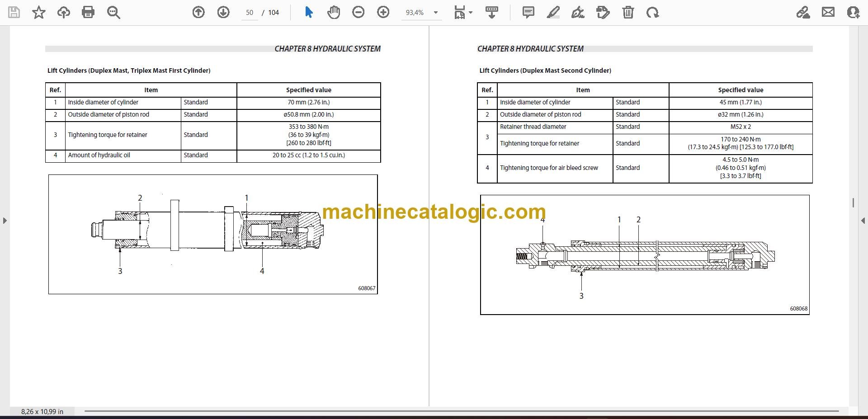
Task: Click the stamp tool icon
Action: [603, 12]
